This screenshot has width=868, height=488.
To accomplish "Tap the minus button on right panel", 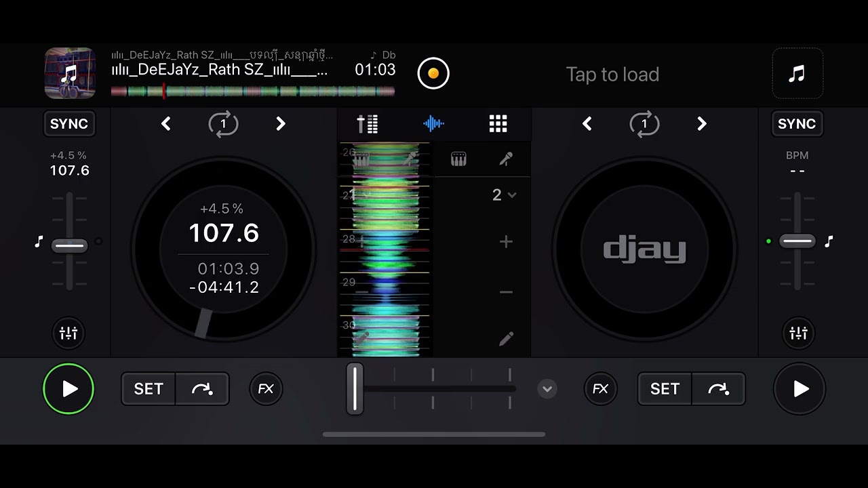I will pos(506,292).
